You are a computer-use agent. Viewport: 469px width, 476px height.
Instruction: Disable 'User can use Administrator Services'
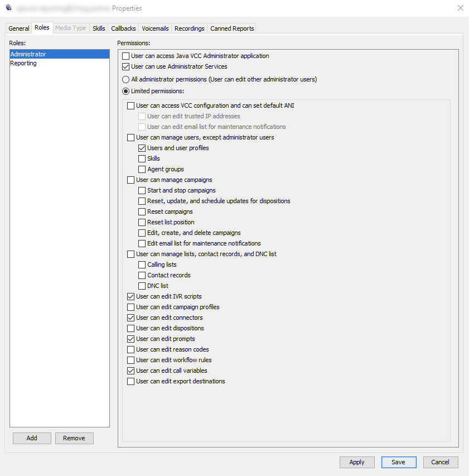125,67
